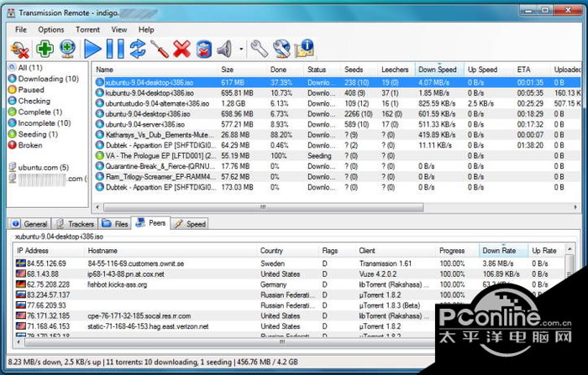
Task: Start the torrent with the blue play button
Action: (92, 49)
